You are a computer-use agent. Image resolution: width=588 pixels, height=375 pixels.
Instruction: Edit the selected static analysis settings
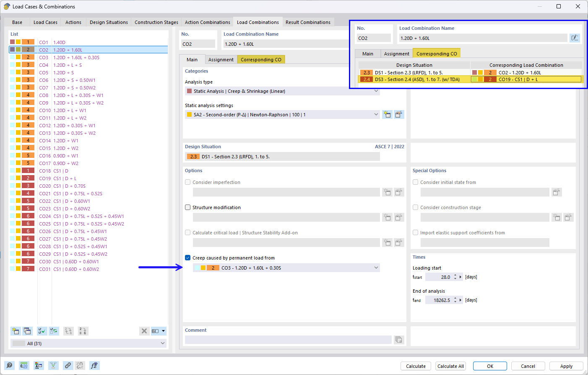[399, 114]
